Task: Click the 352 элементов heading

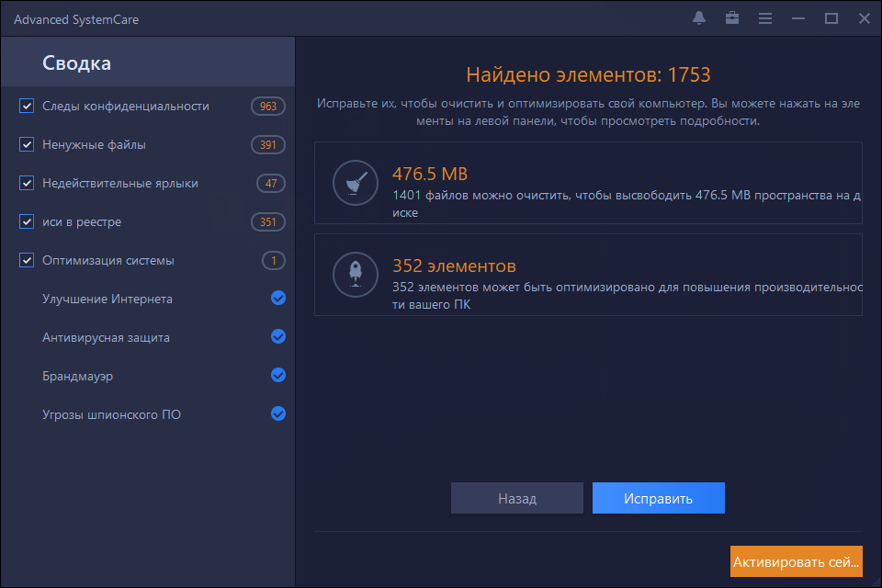Action: pos(454,266)
